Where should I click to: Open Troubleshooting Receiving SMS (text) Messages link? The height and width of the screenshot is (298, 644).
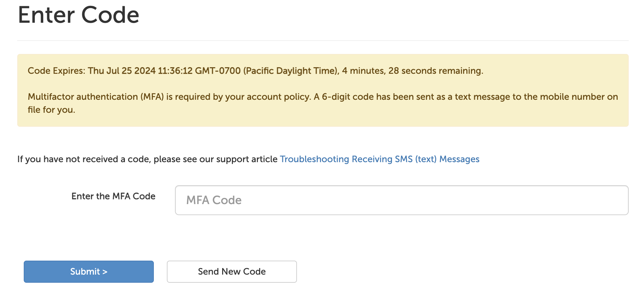380,159
